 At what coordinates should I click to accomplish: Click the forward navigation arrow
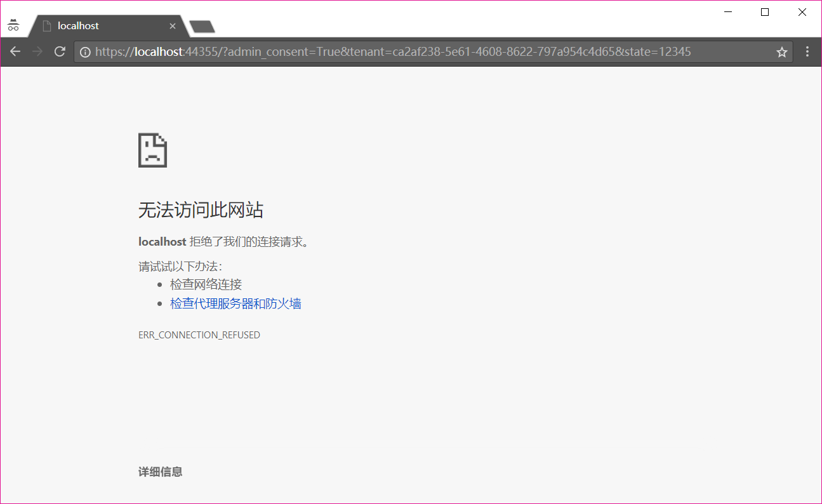(x=37, y=51)
